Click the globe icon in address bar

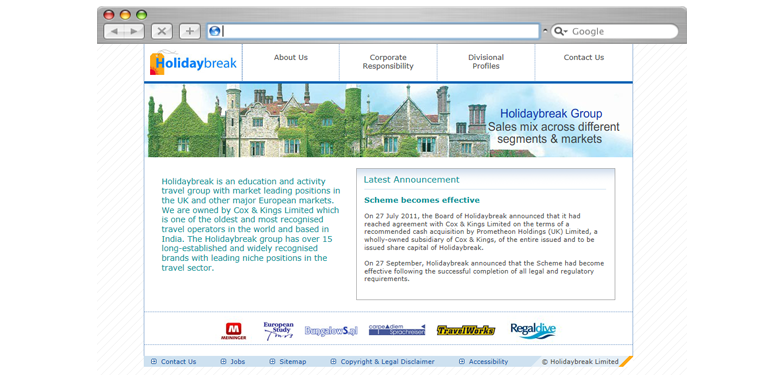point(215,31)
